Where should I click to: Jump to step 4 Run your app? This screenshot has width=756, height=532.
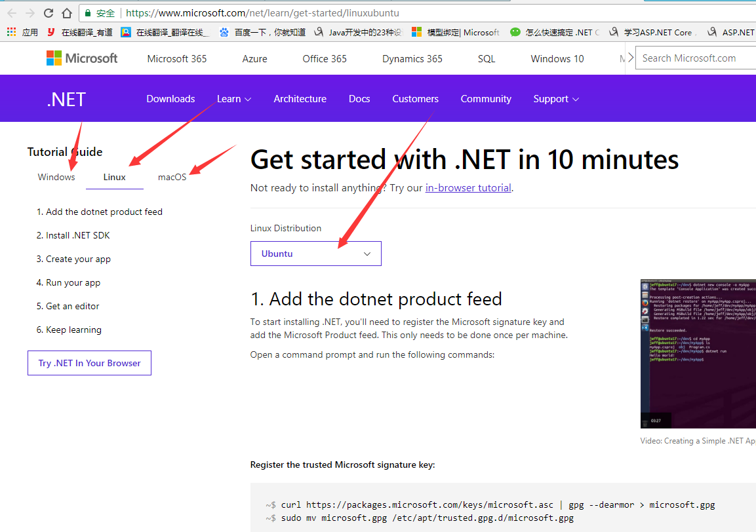coord(68,283)
